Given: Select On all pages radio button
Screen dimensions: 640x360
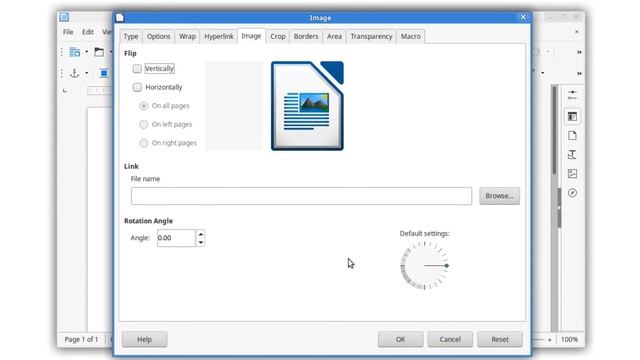Looking at the screenshot, I should click(144, 106).
